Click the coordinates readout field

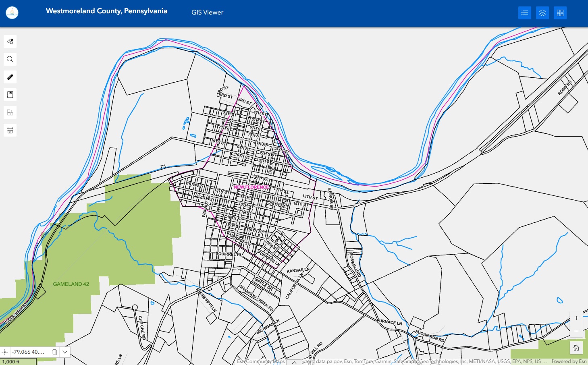tap(28, 352)
